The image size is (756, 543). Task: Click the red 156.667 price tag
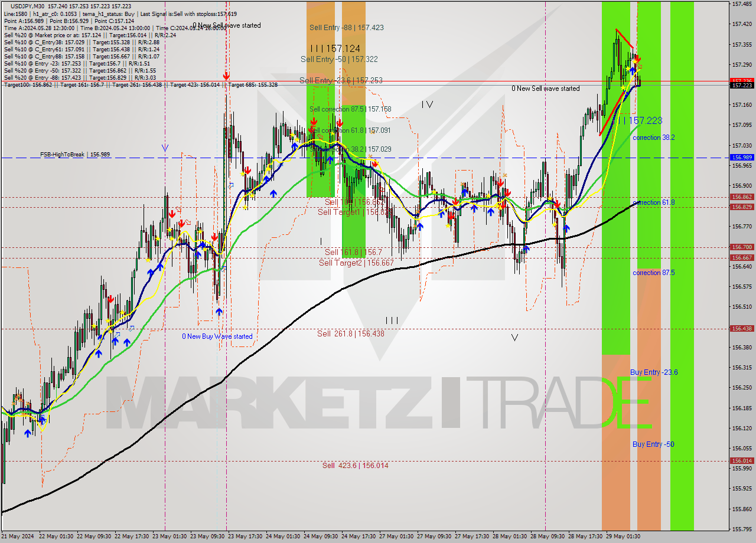(742, 258)
